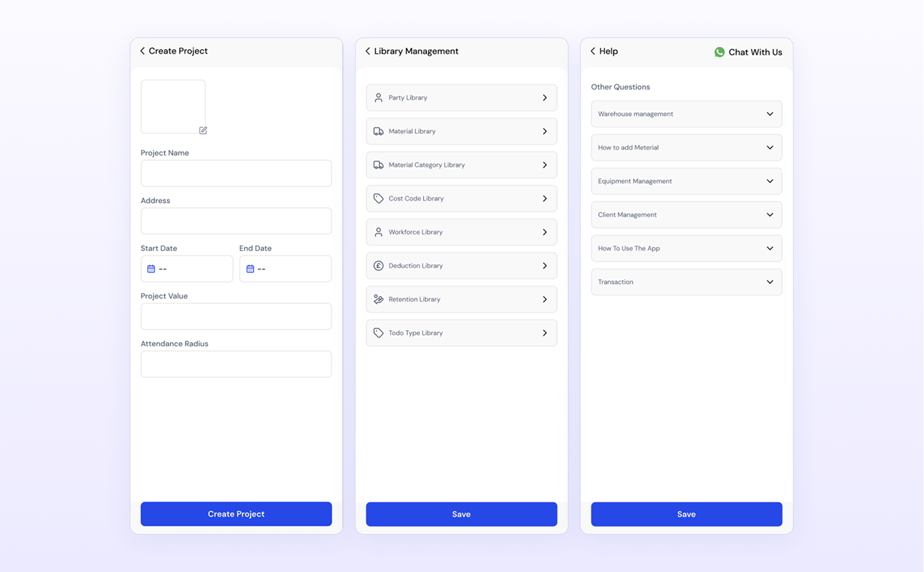Click the image edit pencil icon
The width and height of the screenshot is (924, 572).
pos(203,130)
